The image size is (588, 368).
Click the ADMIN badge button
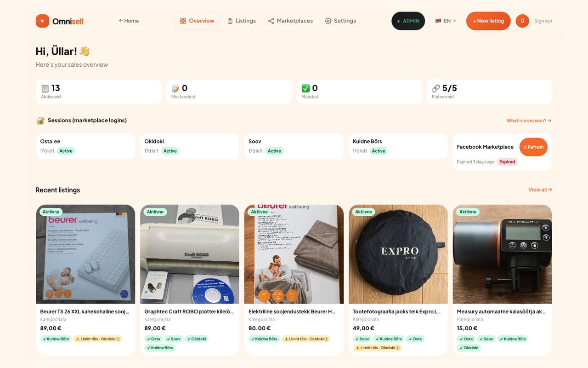click(x=408, y=21)
